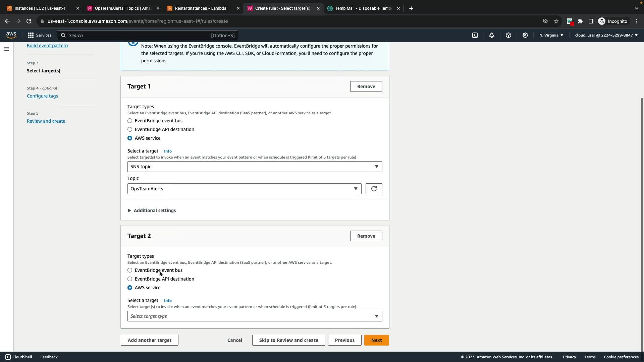Select EventBridge API destination for Target 1

coord(130,129)
